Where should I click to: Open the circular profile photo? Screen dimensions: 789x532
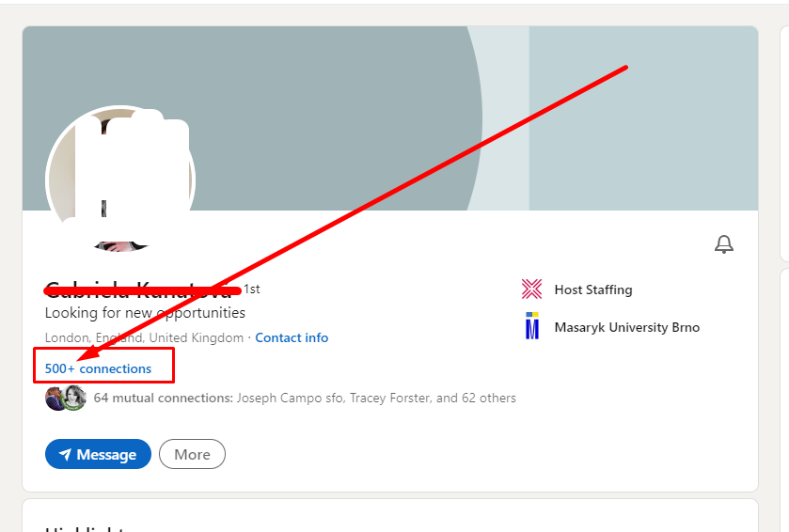coord(119,179)
